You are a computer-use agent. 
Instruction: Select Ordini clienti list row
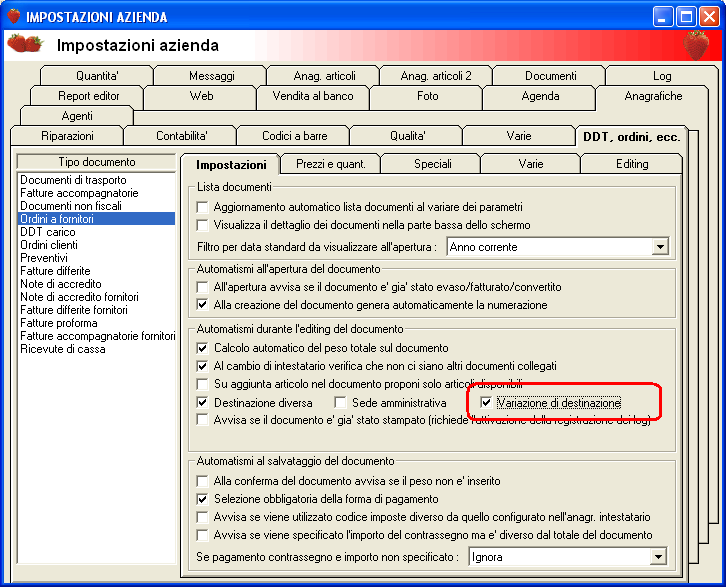97,245
